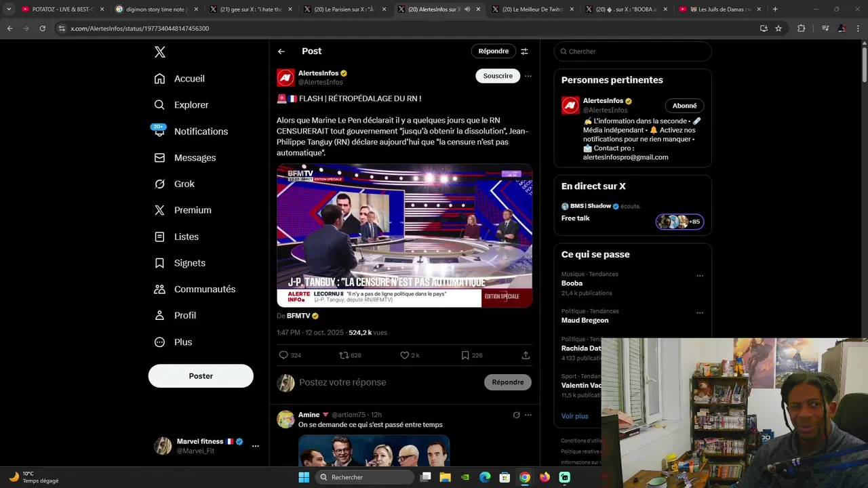Image resolution: width=868 pixels, height=488 pixels.
Task: Click the Souscrire button
Action: coord(498,76)
